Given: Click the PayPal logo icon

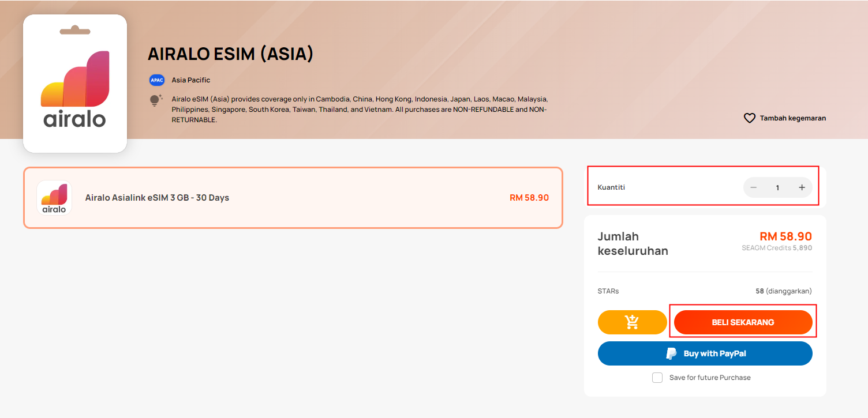Looking at the screenshot, I should click(x=671, y=353).
